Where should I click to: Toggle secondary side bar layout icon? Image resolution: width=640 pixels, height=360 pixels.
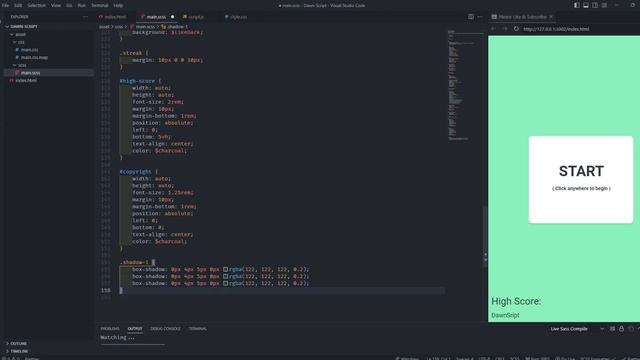[x=595, y=5]
